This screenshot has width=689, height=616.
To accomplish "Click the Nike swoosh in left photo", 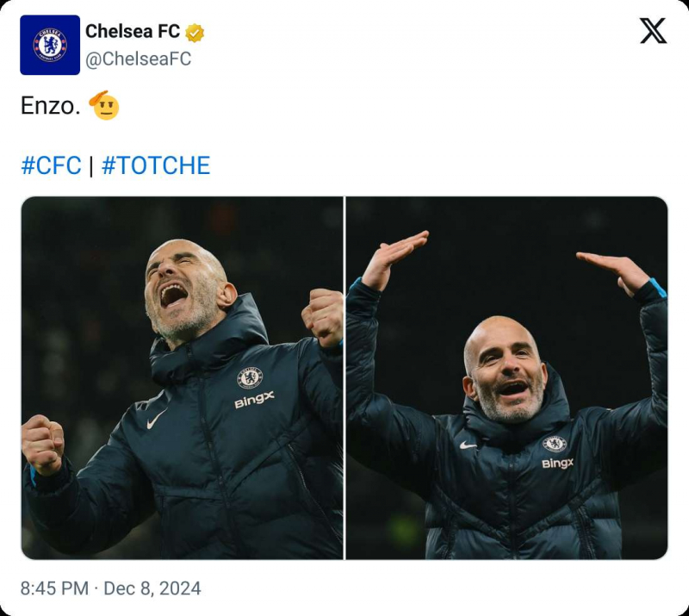I will (157, 420).
